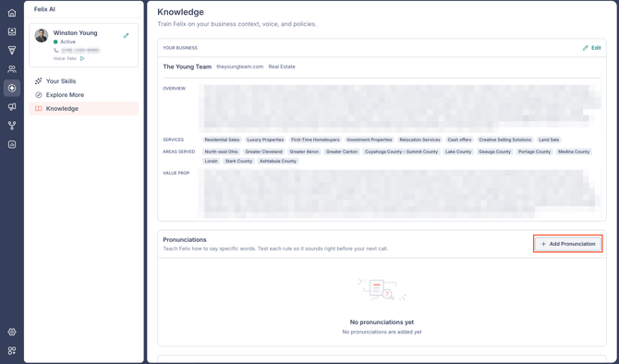The image size is (619, 364).
Task: Click the Felix AI panel title
Action: click(44, 9)
